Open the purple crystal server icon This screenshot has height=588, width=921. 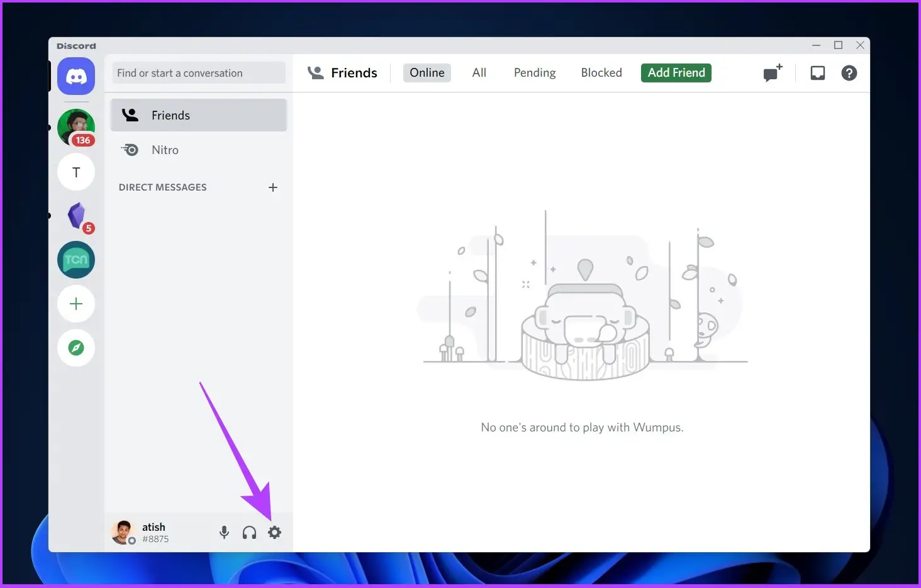pyautogui.click(x=76, y=216)
